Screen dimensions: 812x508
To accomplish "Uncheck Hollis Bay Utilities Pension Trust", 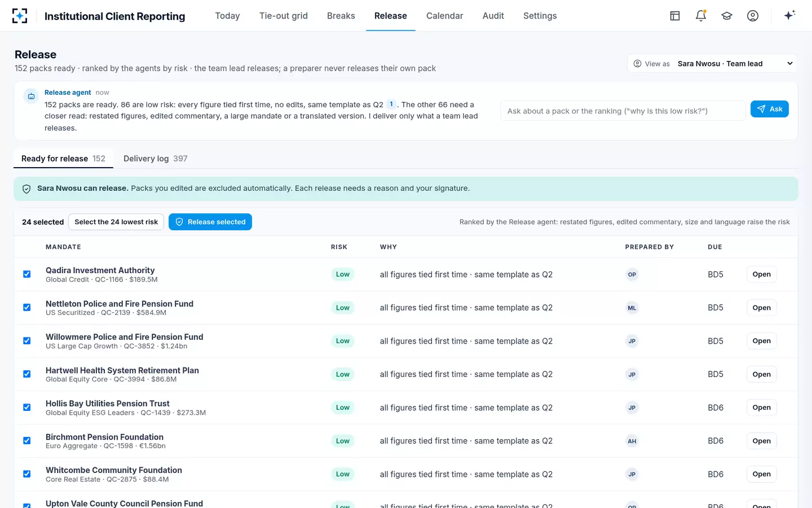I will click(27, 408).
